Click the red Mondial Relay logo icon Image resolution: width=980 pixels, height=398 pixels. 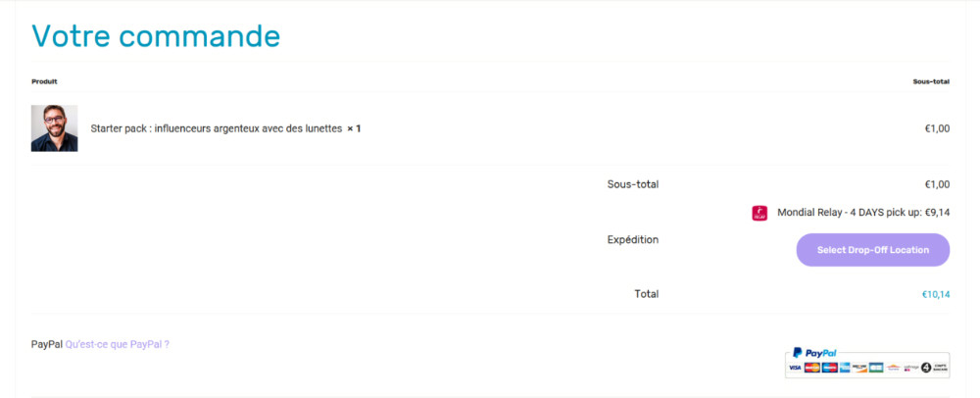tap(759, 213)
